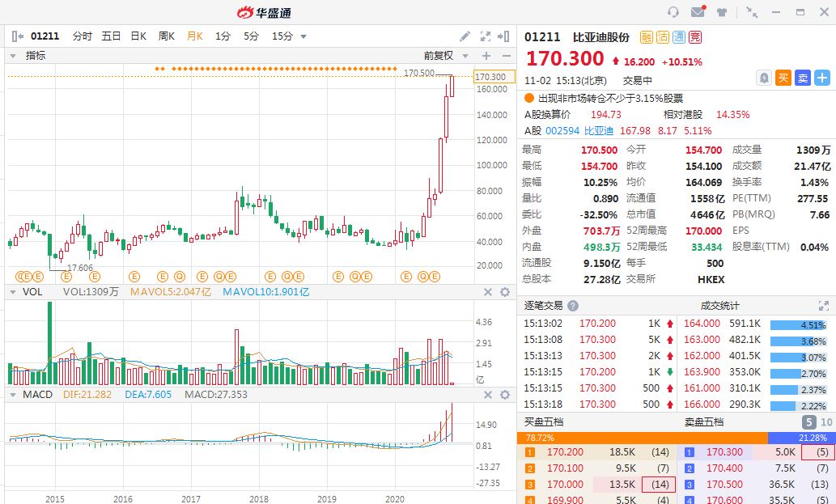Click 4.51% volume distribution bar
The width and height of the screenshot is (836, 504).
[798, 325]
